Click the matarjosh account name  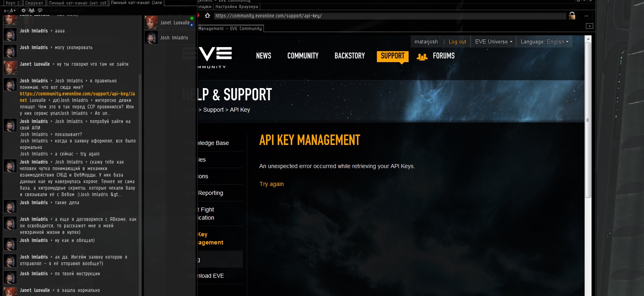point(426,41)
